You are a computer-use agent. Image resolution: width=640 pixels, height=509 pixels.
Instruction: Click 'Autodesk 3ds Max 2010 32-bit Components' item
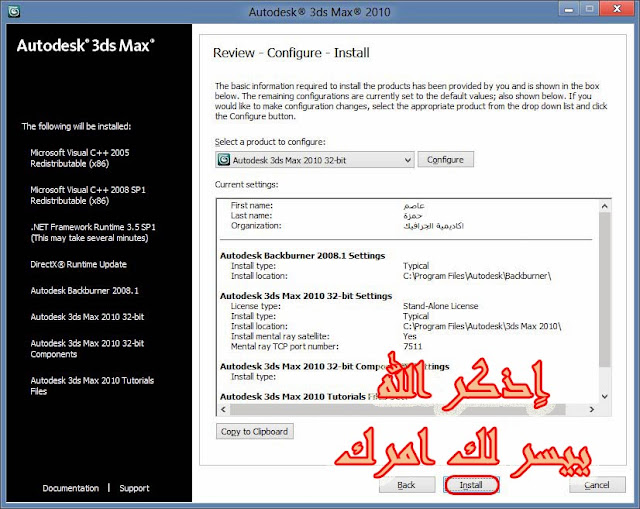pos(87,349)
